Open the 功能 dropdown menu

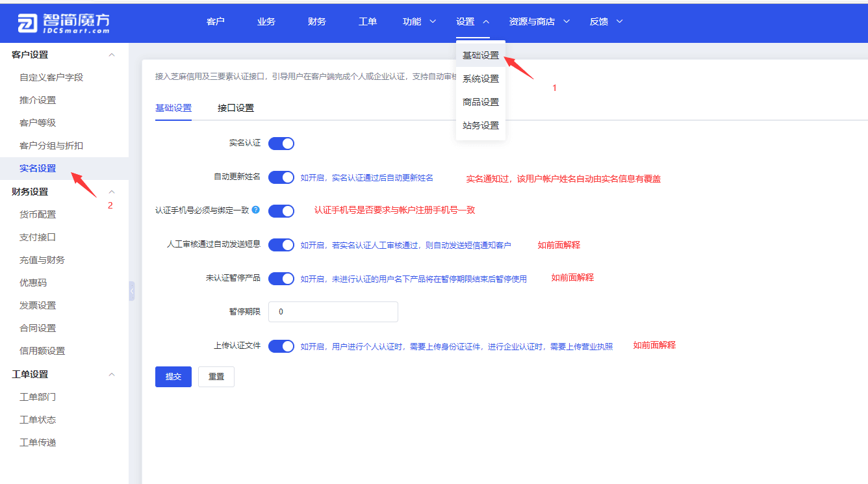tap(420, 21)
